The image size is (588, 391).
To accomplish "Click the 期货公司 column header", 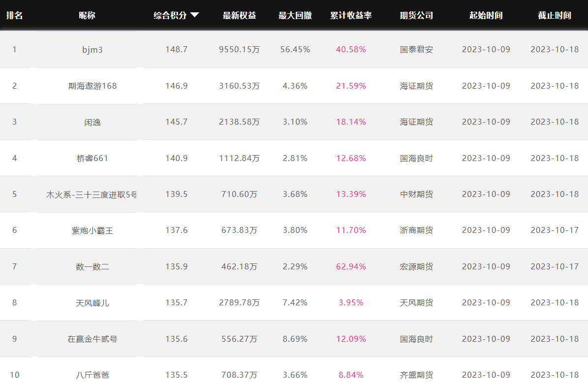I will [x=416, y=15].
